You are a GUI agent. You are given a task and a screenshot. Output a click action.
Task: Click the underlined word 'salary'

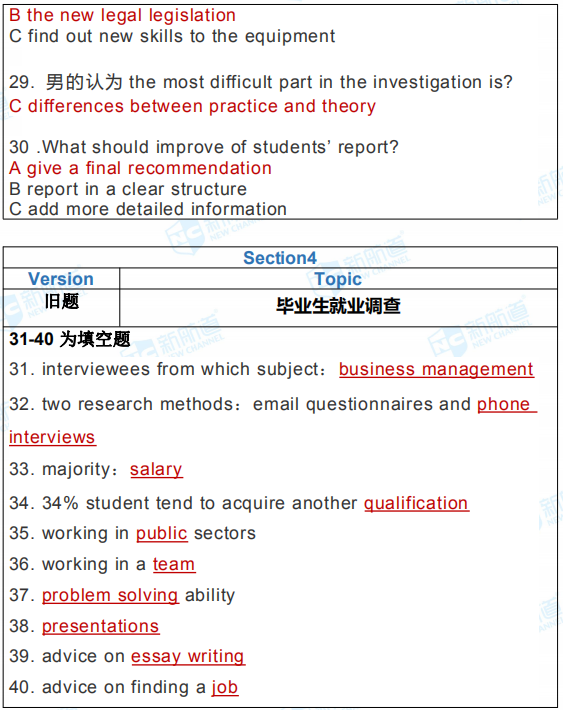tap(156, 469)
